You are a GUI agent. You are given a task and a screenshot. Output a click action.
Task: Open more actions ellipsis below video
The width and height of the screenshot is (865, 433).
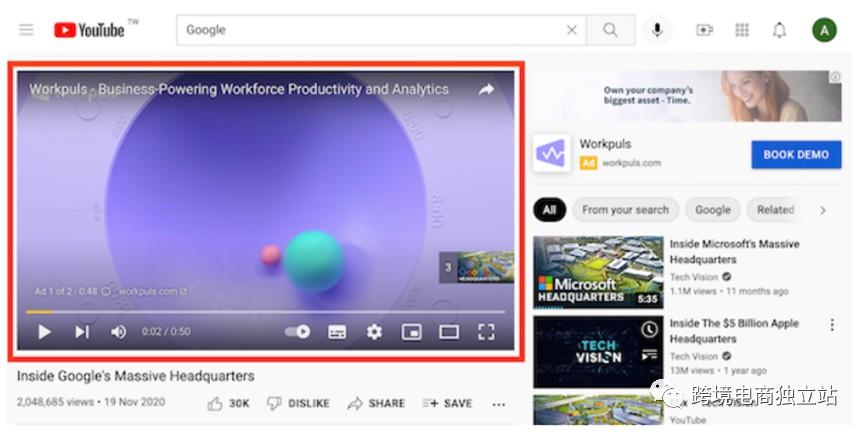click(x=499, y=404)
